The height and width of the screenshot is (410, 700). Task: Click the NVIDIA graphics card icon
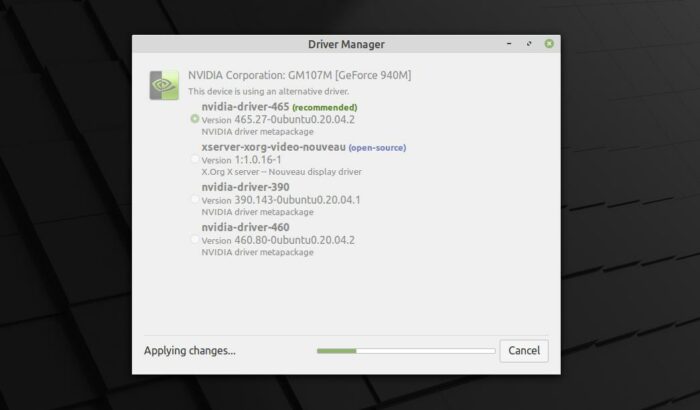164,85
